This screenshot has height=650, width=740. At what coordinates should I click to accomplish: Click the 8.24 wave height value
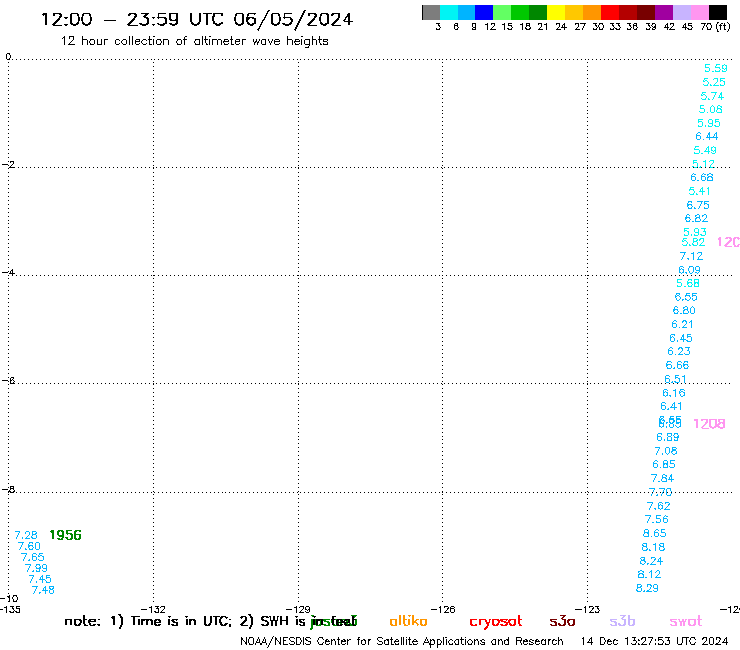click(x=651, y=561)
